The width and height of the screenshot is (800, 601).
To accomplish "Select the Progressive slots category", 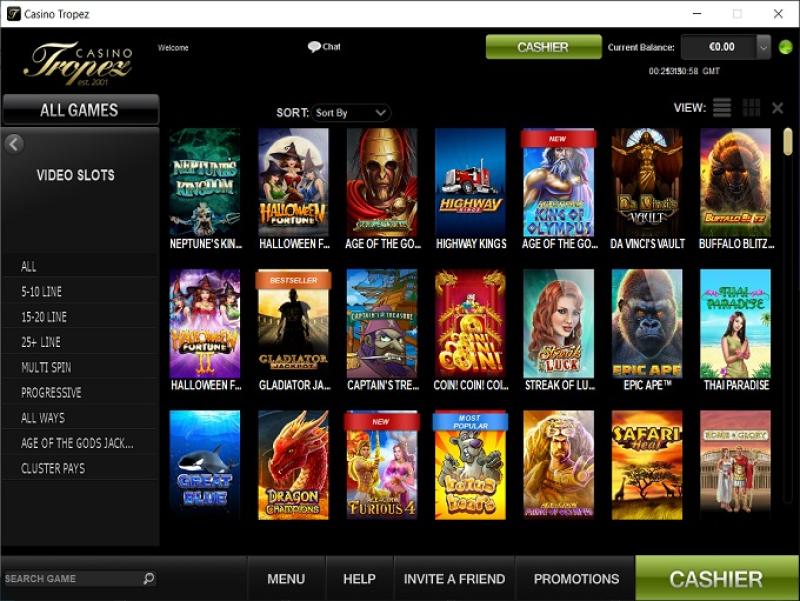I will pos(51,392).
